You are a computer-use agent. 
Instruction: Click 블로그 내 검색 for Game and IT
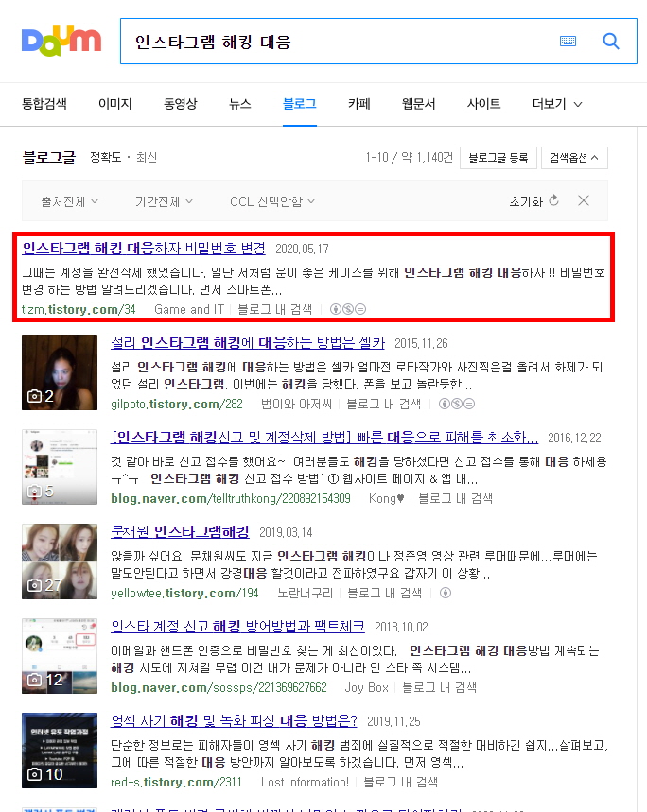(x=275, y=310)
